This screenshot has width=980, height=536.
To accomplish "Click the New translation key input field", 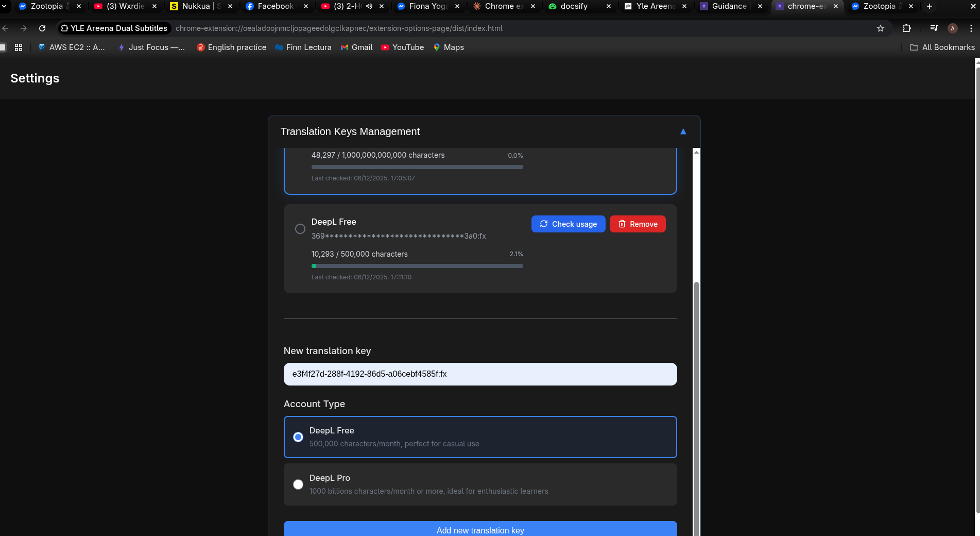I will (x=480, y=374).
